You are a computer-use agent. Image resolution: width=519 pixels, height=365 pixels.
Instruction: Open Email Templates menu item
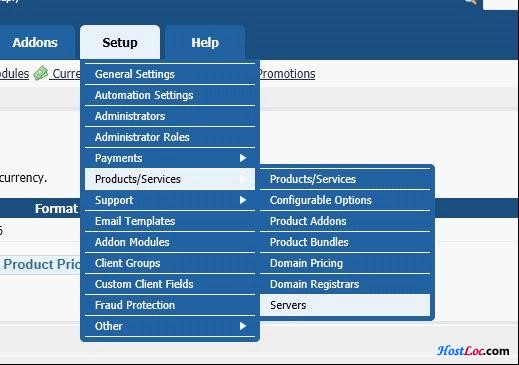(x=170, y=221)
